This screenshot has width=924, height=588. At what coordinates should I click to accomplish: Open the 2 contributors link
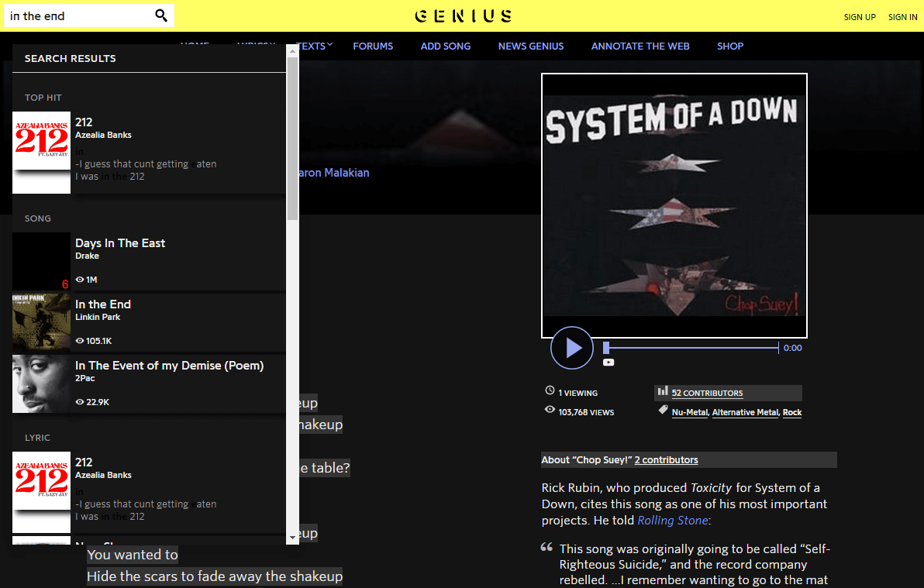(x=666, y=459)
